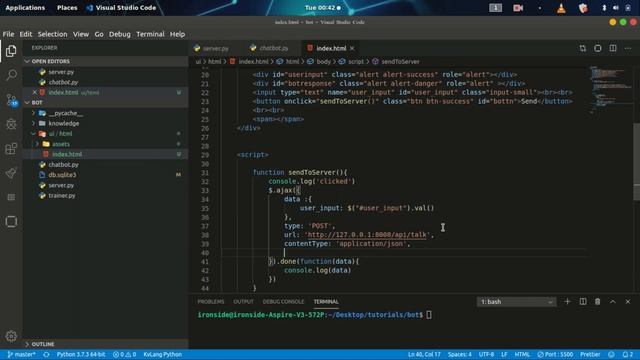
Task: Click the synchronize changes icon in status bar
Action: point(46,354)
